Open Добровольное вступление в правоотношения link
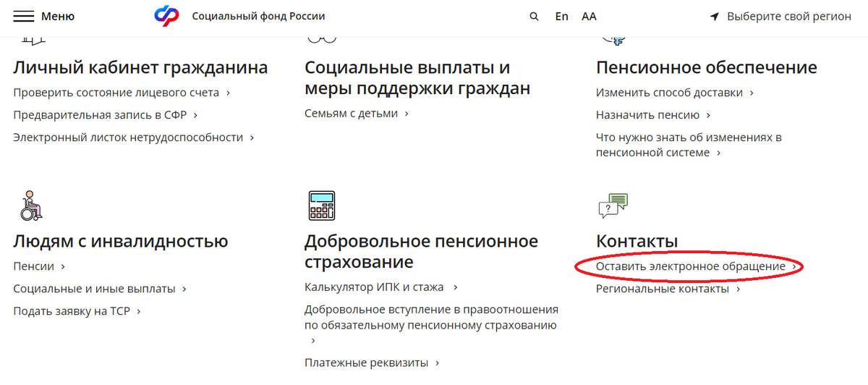 (x=431, y=317)
